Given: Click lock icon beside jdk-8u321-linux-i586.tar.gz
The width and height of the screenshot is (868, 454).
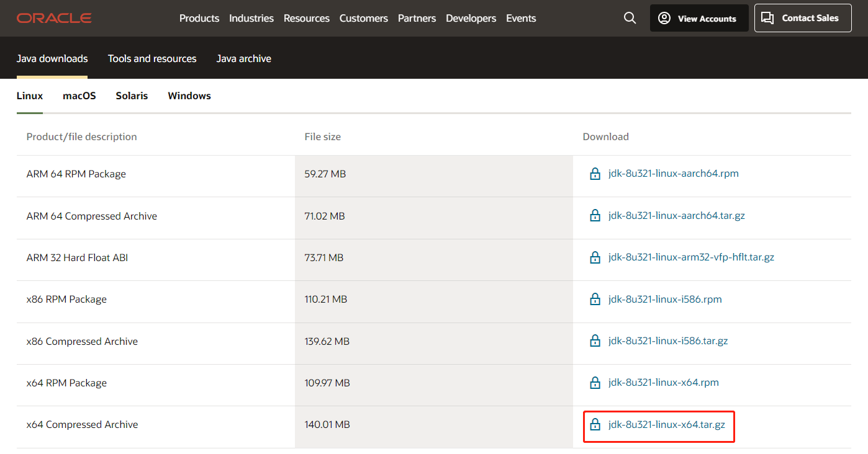Looking at the screenshot, I should (595, 341).
